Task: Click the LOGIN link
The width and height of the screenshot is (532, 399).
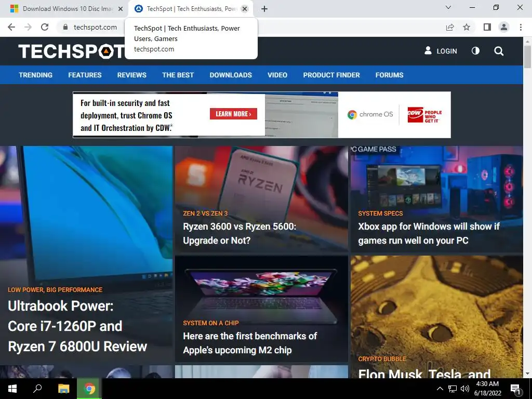Action: pyautogui.click(x=446, y=51)
